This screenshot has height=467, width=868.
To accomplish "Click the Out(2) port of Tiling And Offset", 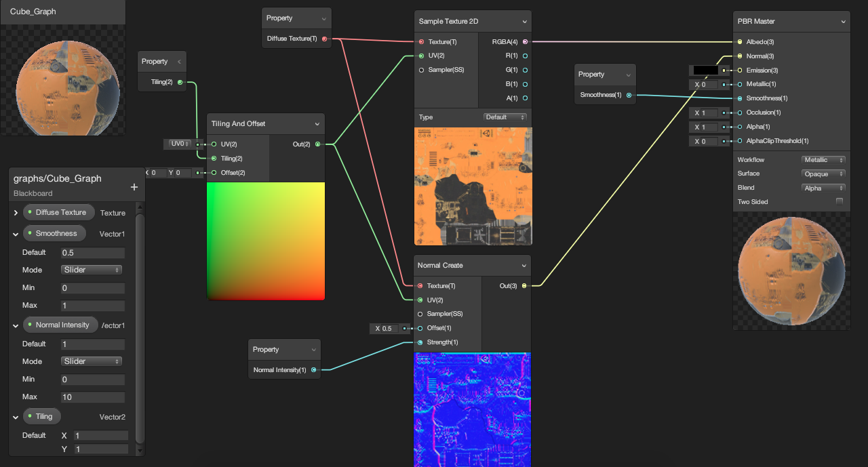I will 318,144.
